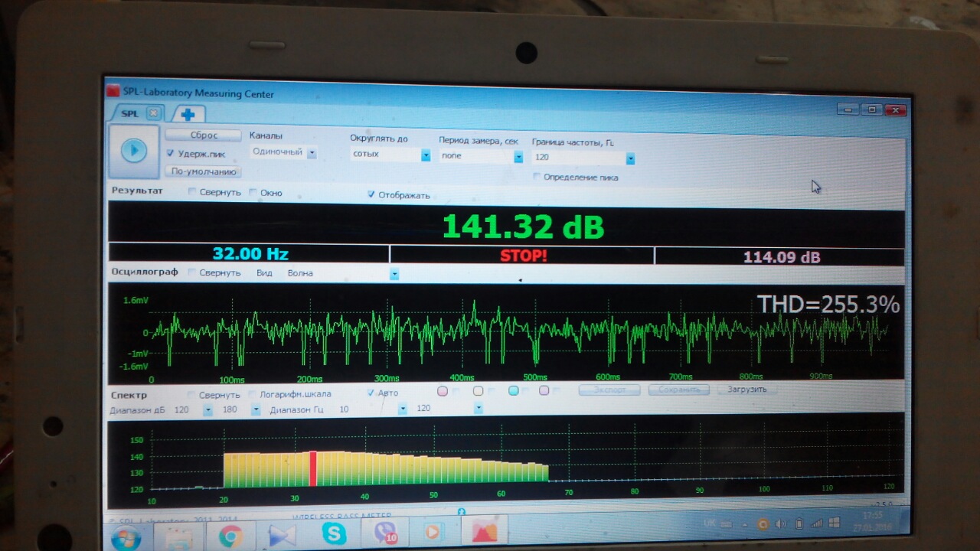Click the Сброс reset button
The height and width of the screenshot is (551, 980).
tap(204, 135)
